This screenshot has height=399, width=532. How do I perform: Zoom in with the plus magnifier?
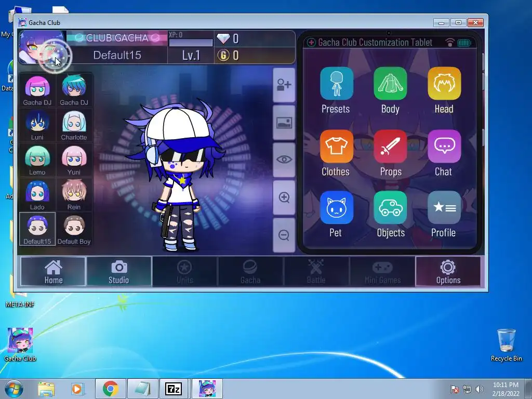pos(284,197)
